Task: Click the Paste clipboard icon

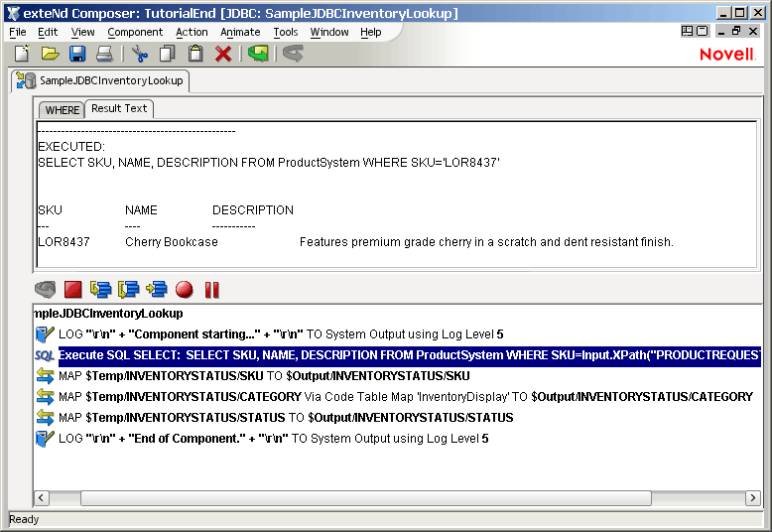Action: pyautogui.click(x=195, y=54)
